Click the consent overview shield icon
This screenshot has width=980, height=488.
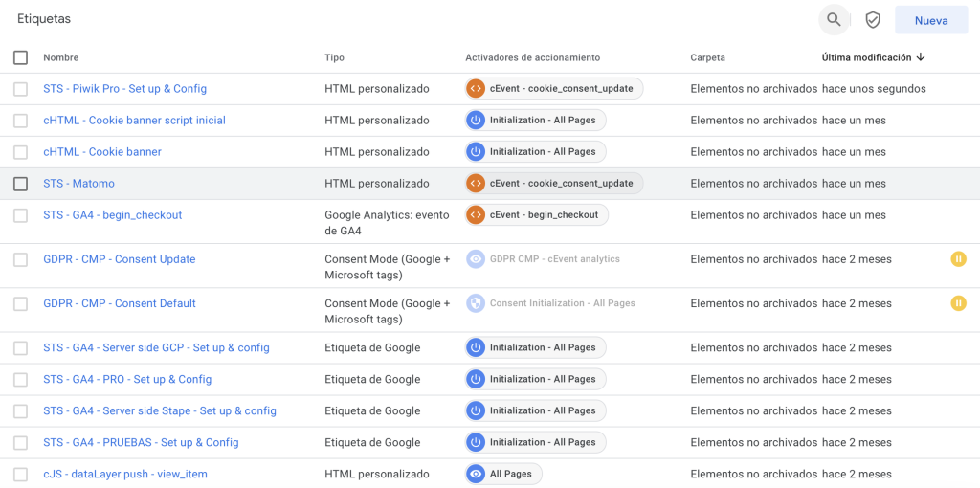coord(873,20)
